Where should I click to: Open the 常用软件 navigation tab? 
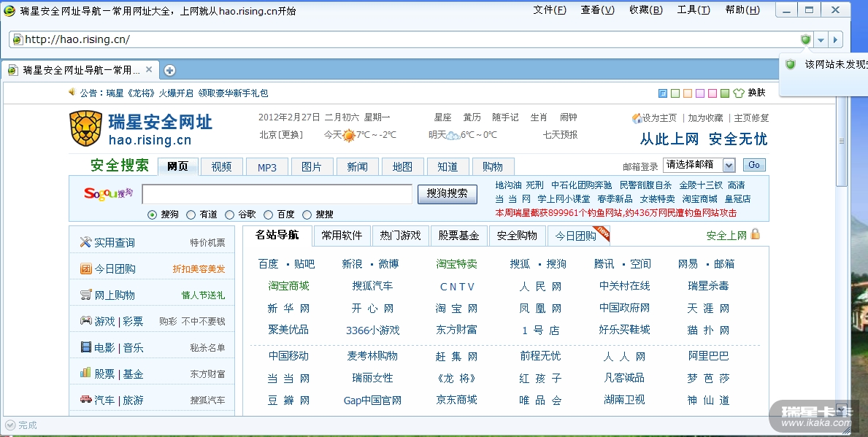[x=342, y=235]
